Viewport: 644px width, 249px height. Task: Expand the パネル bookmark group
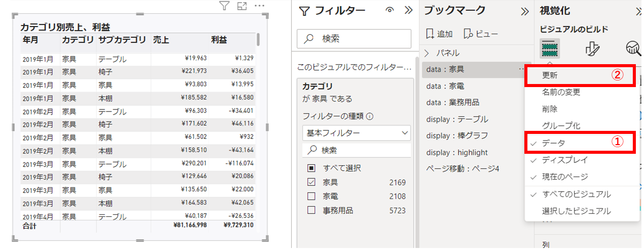[427, 53]
